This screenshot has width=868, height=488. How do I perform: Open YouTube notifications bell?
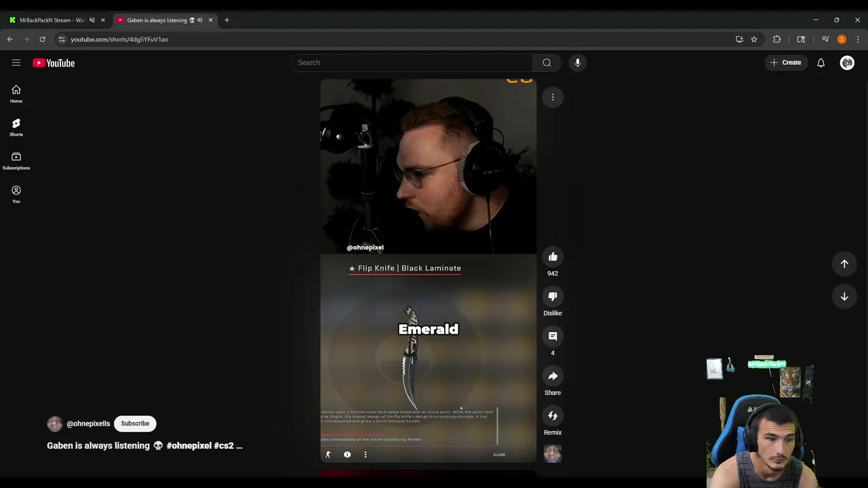(821, 62)
